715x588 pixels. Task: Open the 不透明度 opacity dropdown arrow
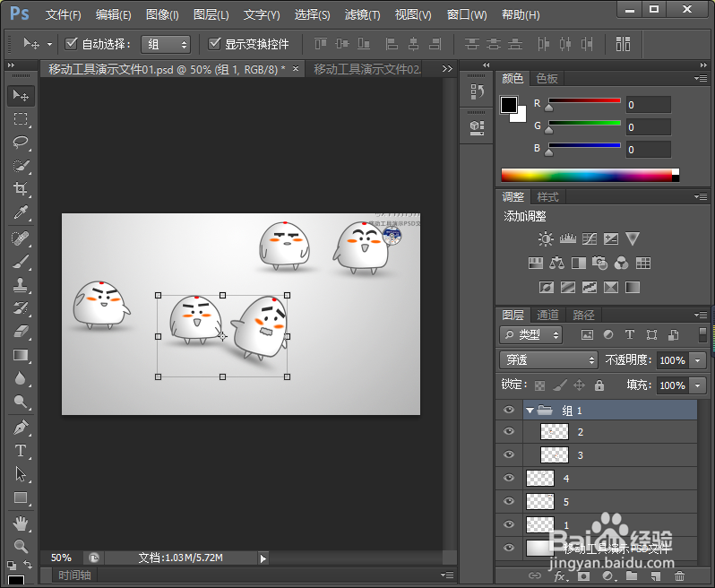pyautogui.click(x=698, y=360)
